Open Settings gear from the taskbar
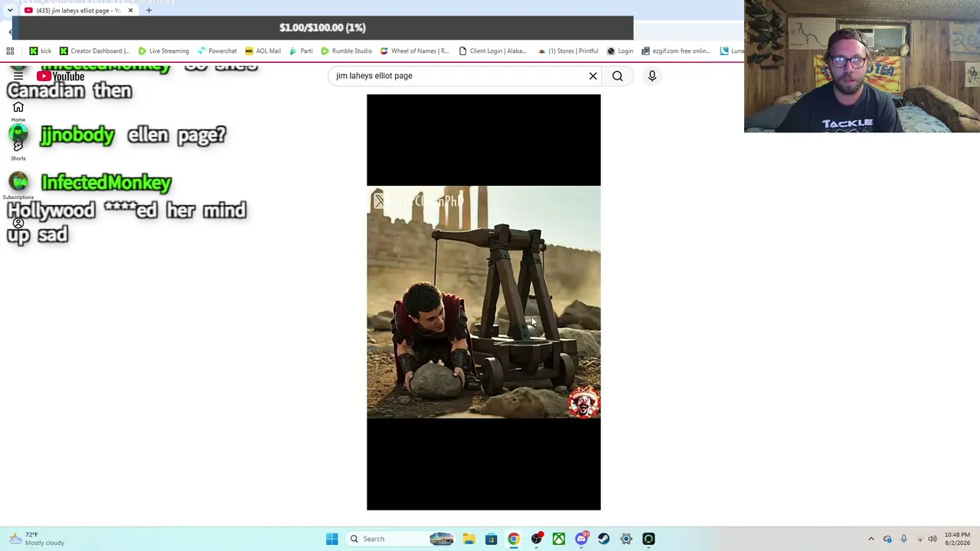Screen dimensions: 980x551 tap(626, 539)
